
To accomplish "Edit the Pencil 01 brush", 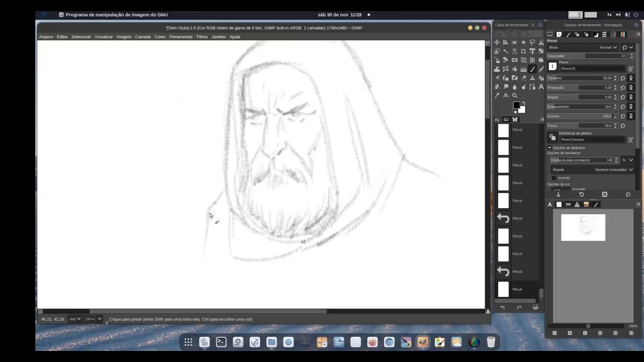I will (x=630, y=68).
